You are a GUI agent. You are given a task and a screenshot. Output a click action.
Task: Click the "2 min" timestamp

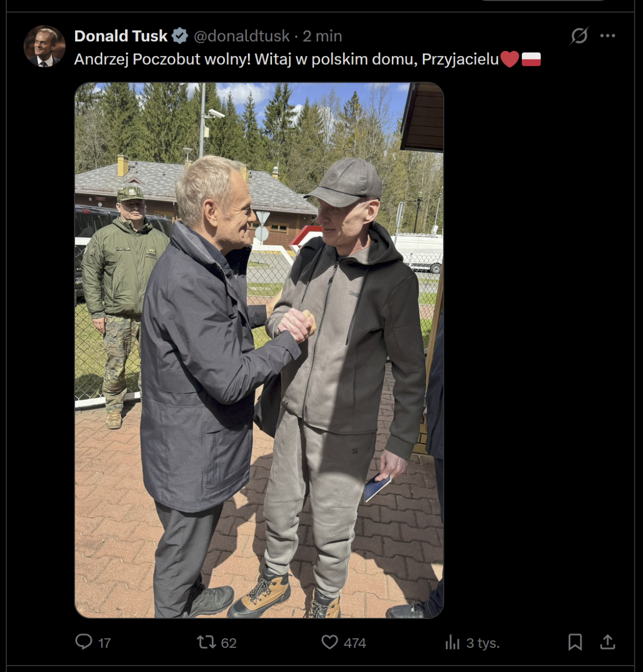(322, 36)
